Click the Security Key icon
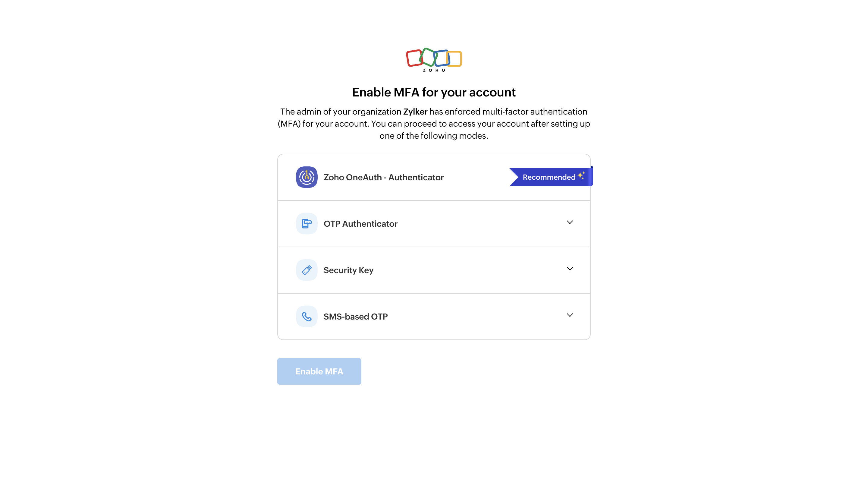Screen dimensions: 868x492 pos(307,270)
